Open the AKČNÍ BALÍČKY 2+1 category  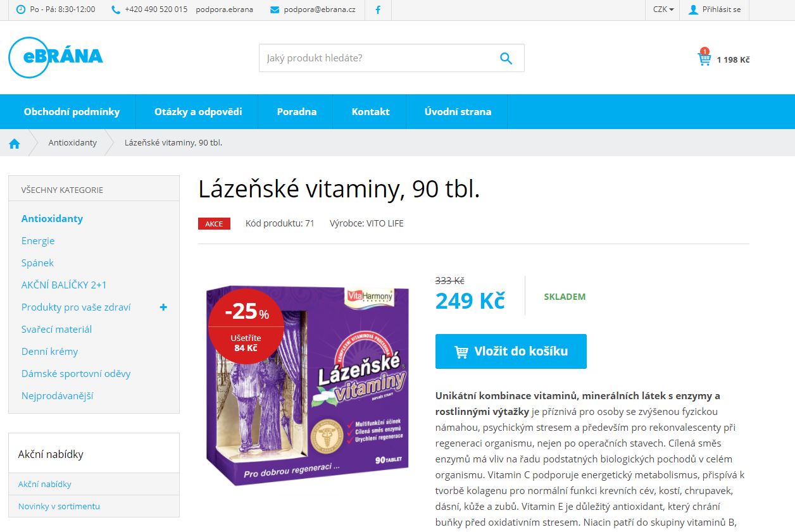coord(64,285)
